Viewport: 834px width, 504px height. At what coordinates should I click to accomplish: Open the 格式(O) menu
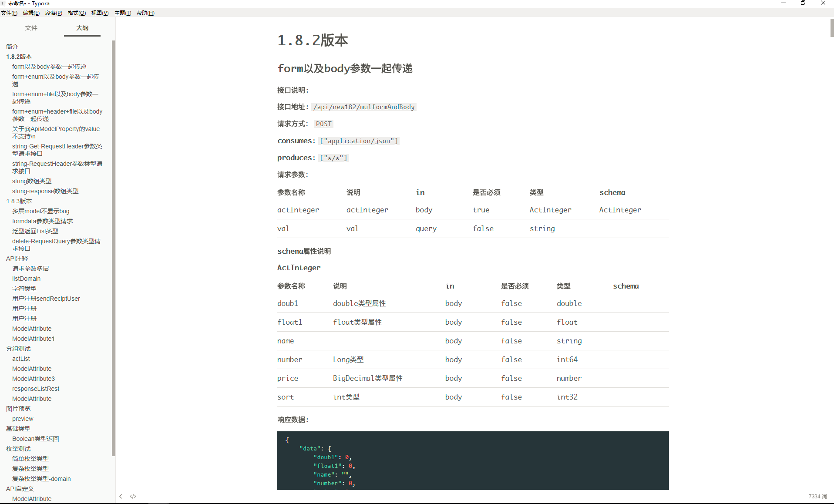click(77, 13)
